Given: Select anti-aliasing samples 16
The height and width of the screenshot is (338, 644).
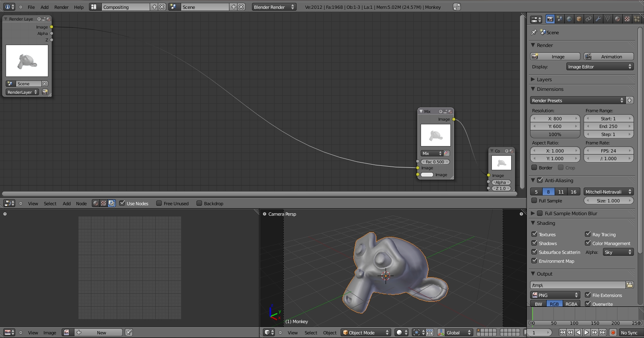Looking at the screenshot, I should point(574,192).
